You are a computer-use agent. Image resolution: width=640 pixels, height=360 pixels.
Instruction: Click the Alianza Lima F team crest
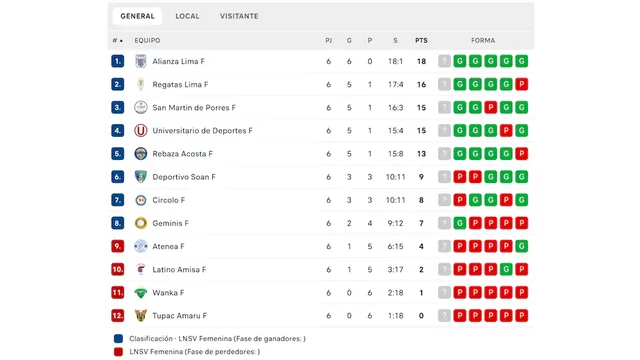[x=140, y=61]
